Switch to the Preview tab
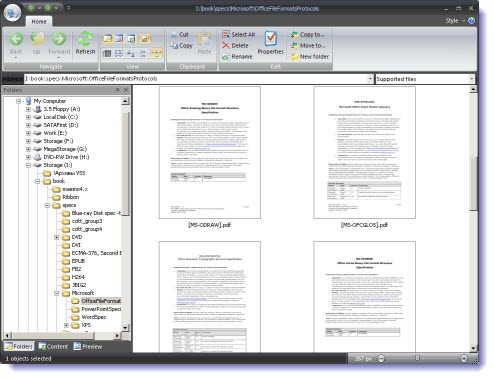 point(88,346)
